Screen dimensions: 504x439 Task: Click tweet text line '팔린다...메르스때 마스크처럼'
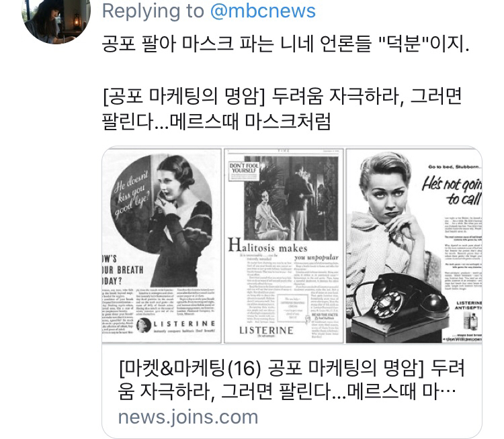point(216,122)
